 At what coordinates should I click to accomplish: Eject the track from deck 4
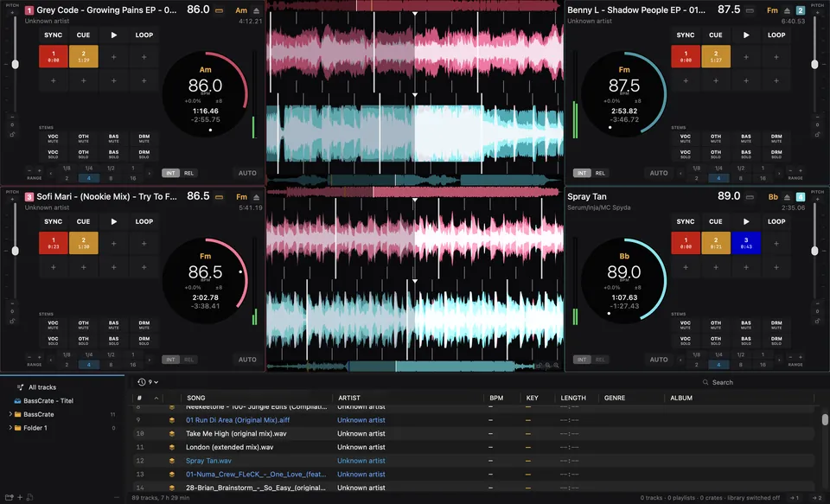pyautogui.click(x=787, y=197)
